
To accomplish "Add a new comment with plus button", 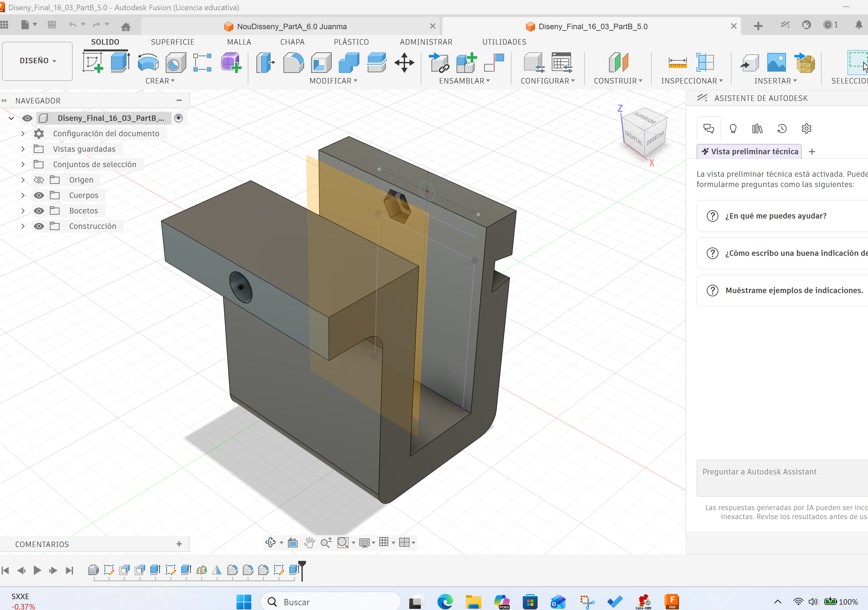I will pyautogui.click(x=179, y=544).
